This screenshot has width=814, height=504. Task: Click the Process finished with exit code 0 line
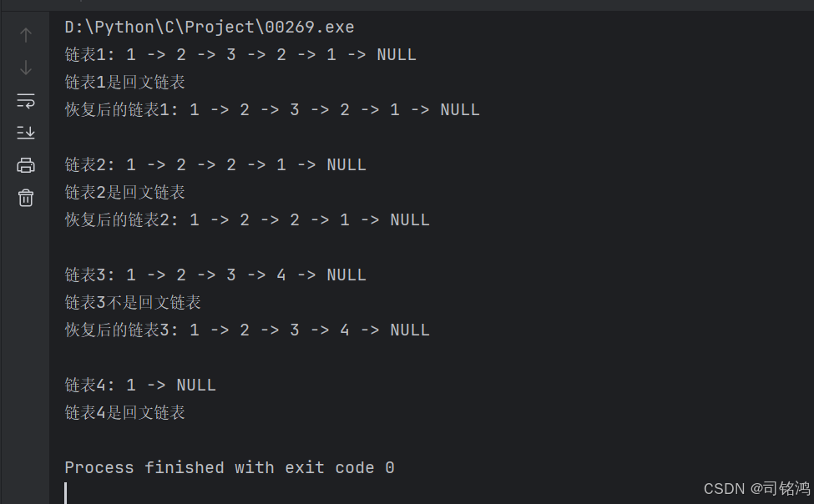[x=230, y=467]
